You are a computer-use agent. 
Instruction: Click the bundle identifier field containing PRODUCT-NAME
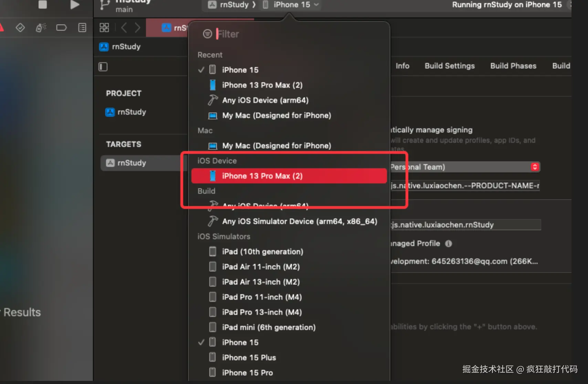[x=465, y=185]
